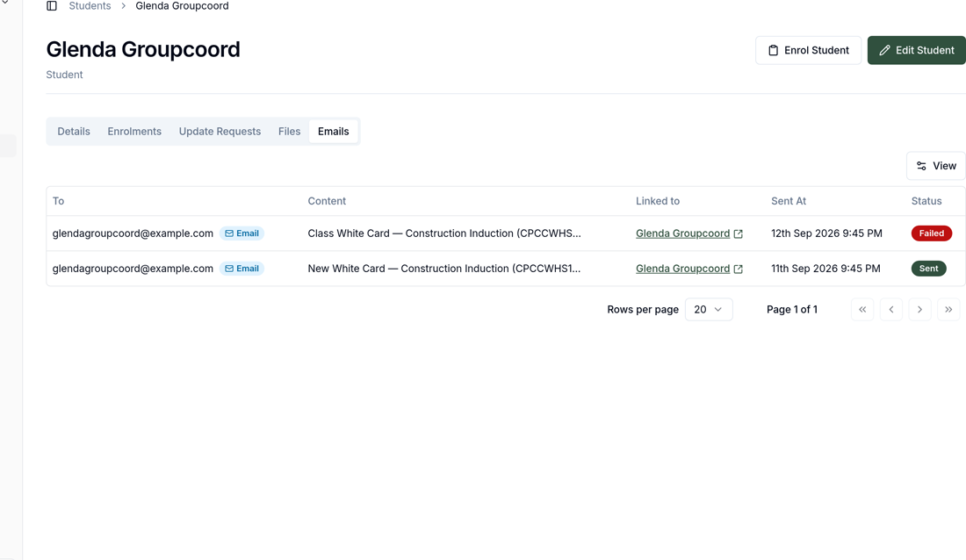Open the Update Requests tab
The width and height of the screenshot is (966, 560).
tap(220, 131)
